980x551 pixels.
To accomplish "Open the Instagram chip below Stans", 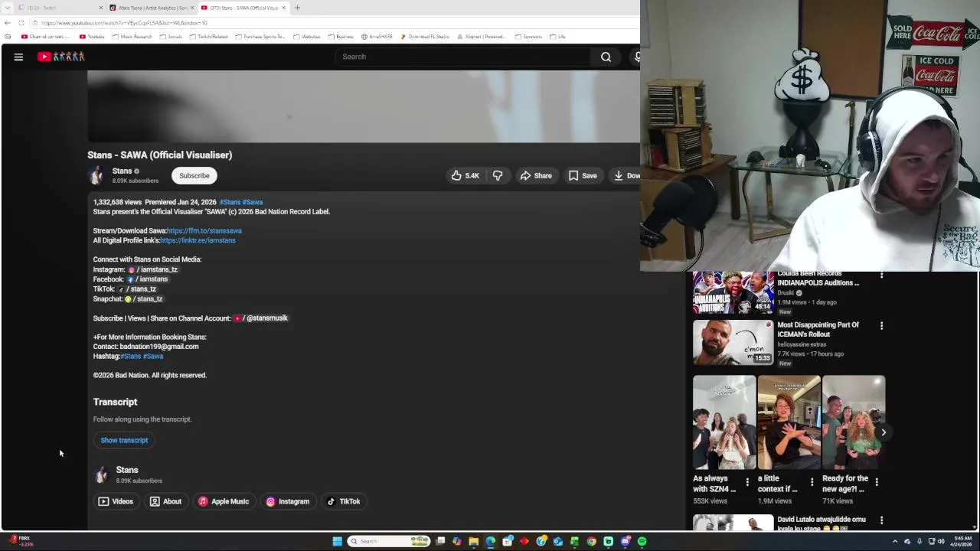I will coord(287,501).
